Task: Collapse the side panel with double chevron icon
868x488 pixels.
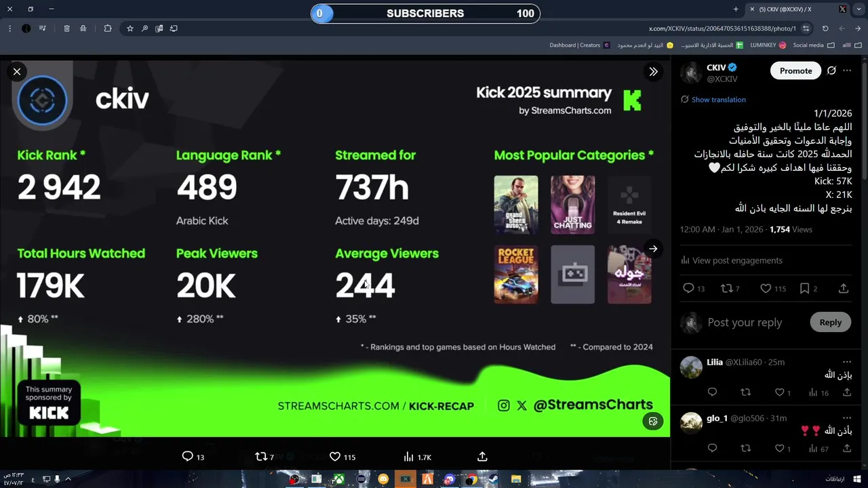Action: point(653,71)
